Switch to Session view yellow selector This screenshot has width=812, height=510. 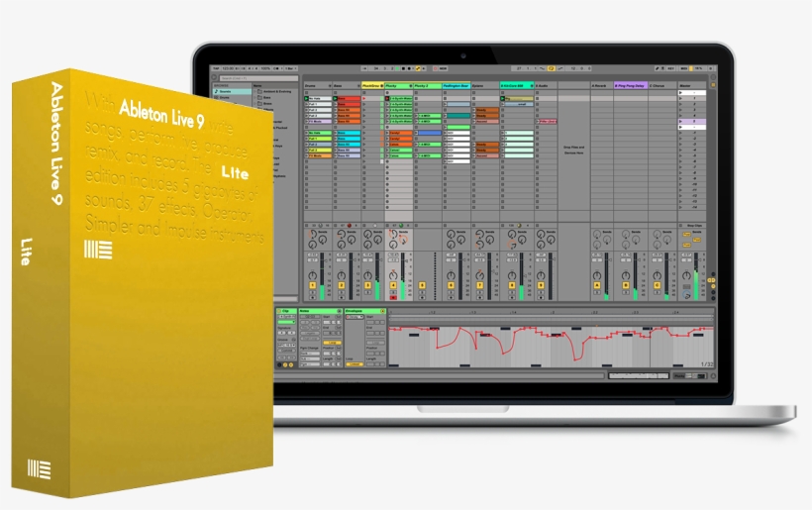pos(713,85)
